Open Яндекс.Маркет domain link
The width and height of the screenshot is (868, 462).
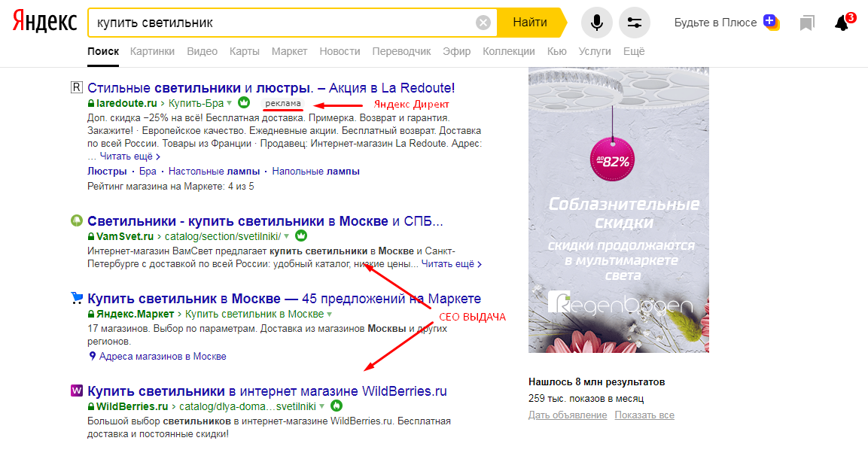tap(135, 315)
